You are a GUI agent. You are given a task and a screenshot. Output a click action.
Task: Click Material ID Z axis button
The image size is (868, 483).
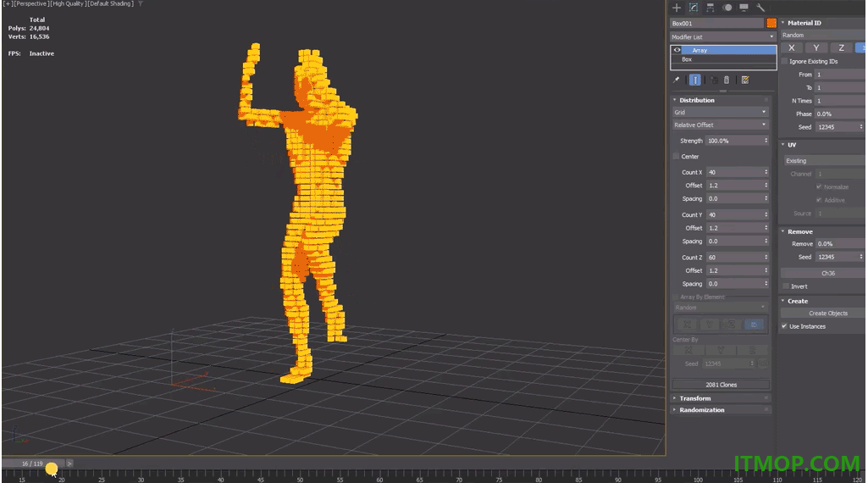841,47
